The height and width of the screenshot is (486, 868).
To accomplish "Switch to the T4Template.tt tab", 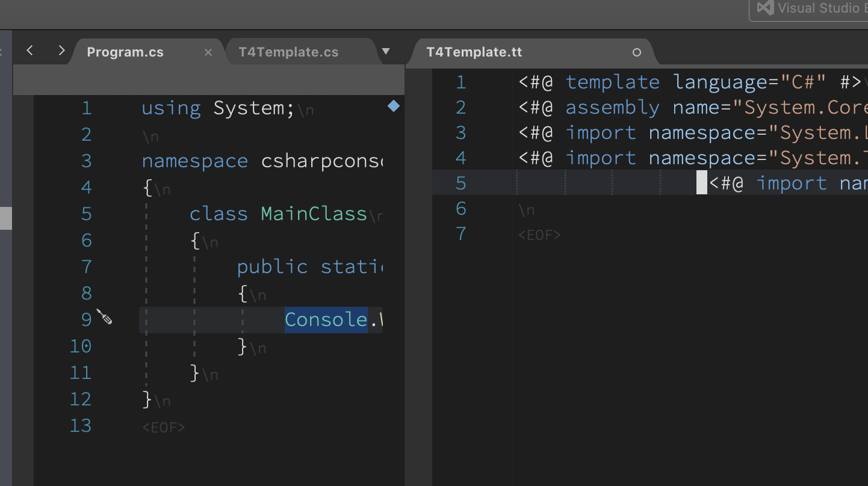I will 474,52.
